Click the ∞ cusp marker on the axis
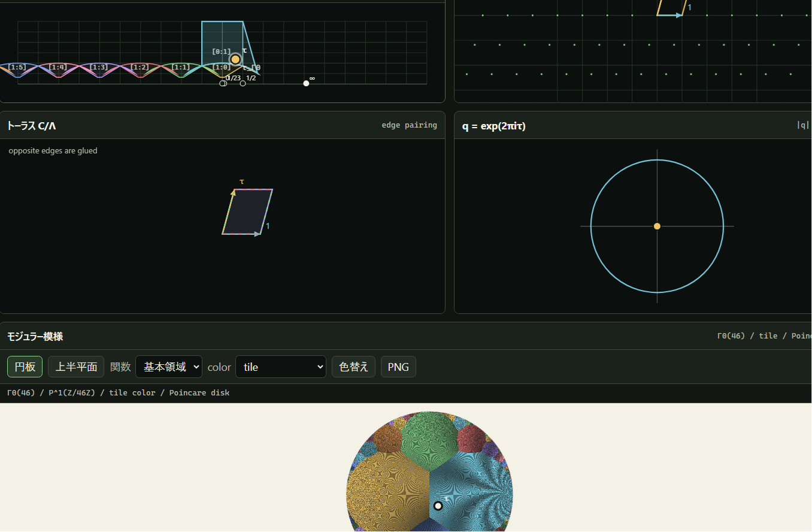The image size is (812, 532). pyautogui.click(x=307, y=83)
